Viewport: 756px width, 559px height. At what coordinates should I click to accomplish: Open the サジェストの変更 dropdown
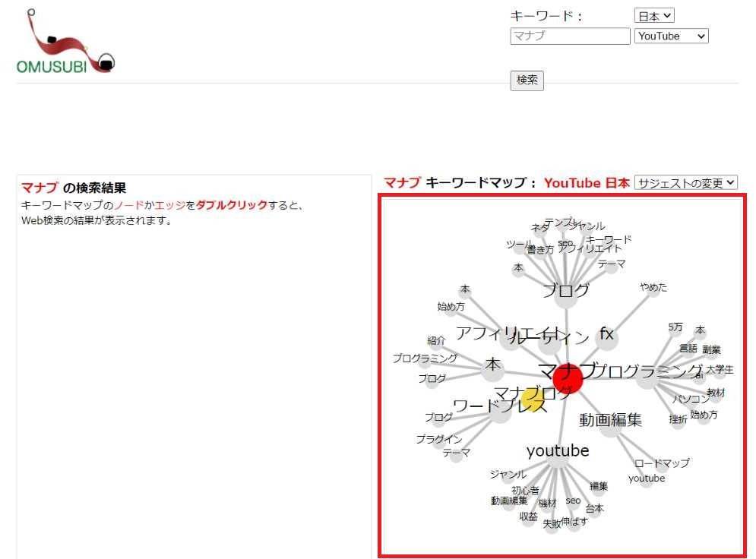[x=686, y=182]
